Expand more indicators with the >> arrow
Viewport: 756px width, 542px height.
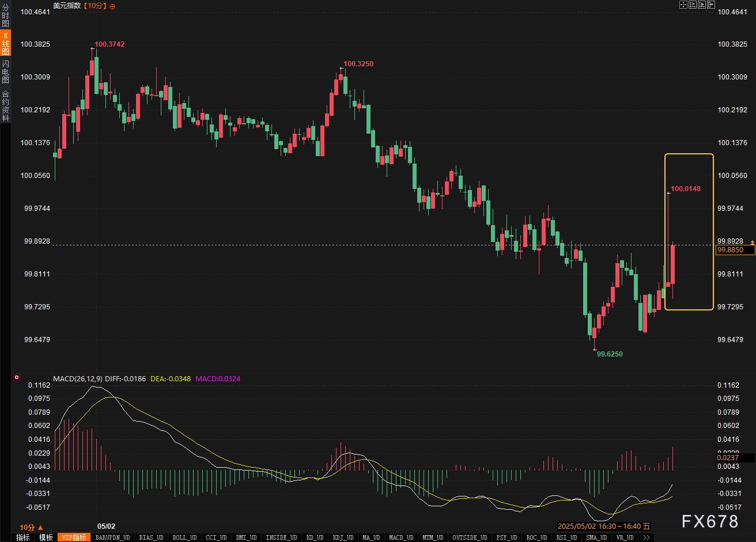(647, 537)
